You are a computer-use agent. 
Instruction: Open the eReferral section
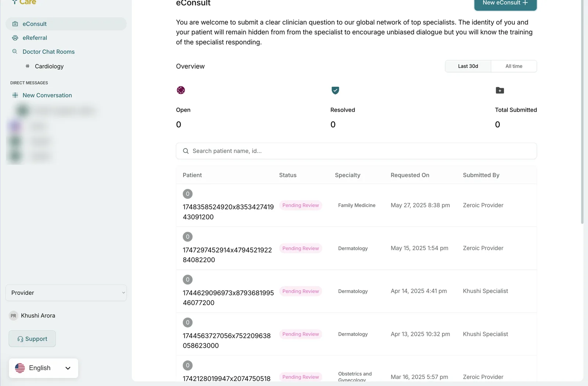(35, 38)
